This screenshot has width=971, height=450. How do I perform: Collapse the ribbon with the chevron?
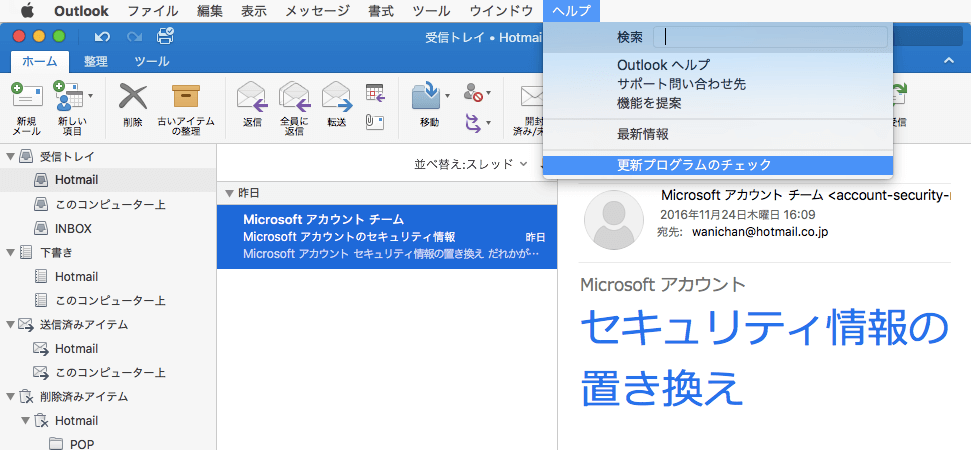click(x=947, y=60)
